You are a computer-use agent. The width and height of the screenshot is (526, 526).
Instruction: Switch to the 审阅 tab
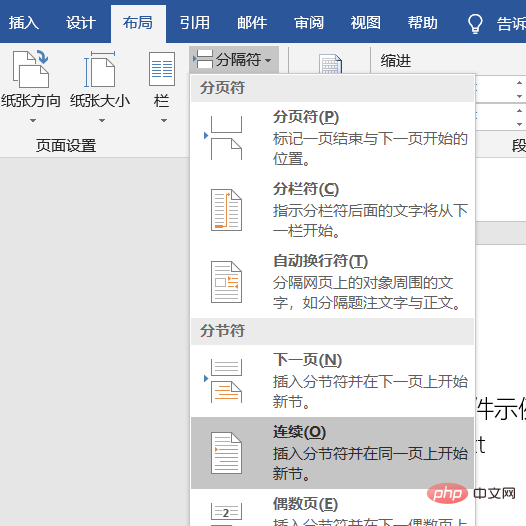pyautogui.click(x=309, y=23)
